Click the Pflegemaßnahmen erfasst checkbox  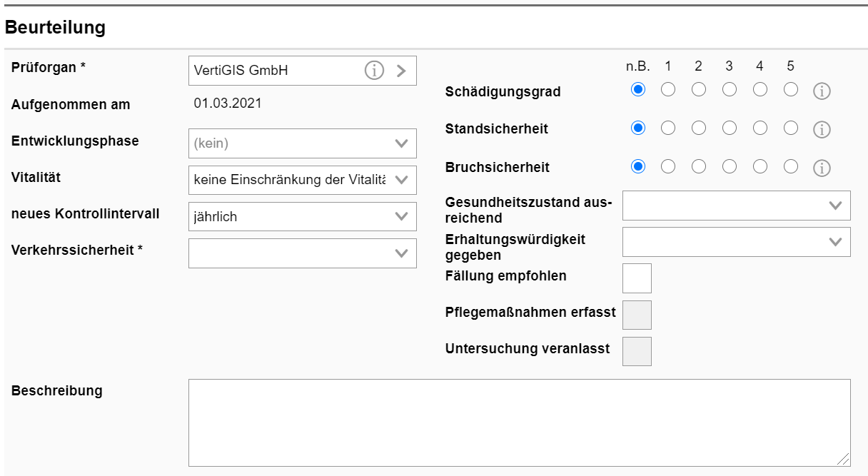tap(637, 315)
